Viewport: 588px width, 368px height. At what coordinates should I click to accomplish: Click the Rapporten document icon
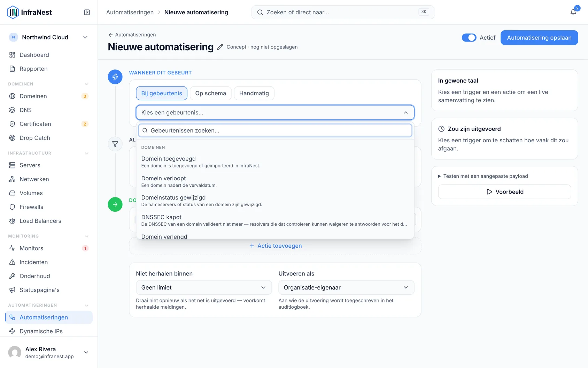[12, 69]
